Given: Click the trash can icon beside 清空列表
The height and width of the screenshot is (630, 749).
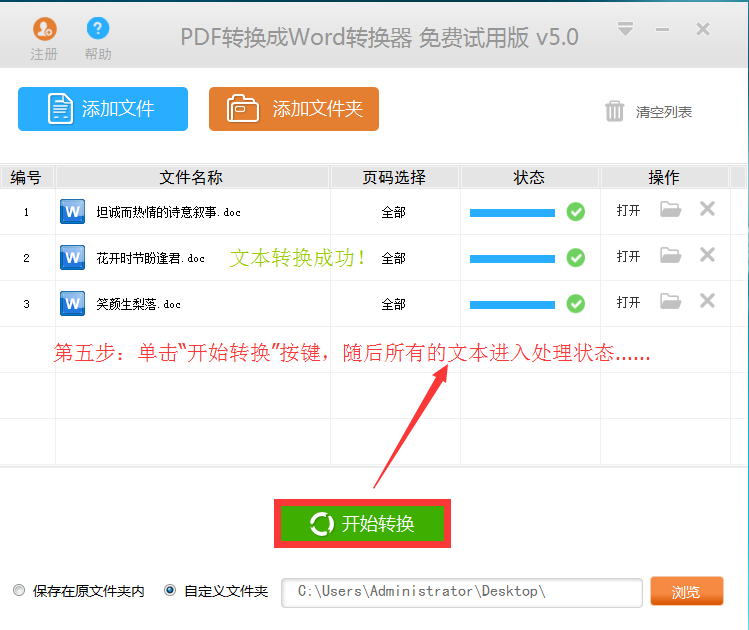Looking at the screenshot, I should coord(614,111).
